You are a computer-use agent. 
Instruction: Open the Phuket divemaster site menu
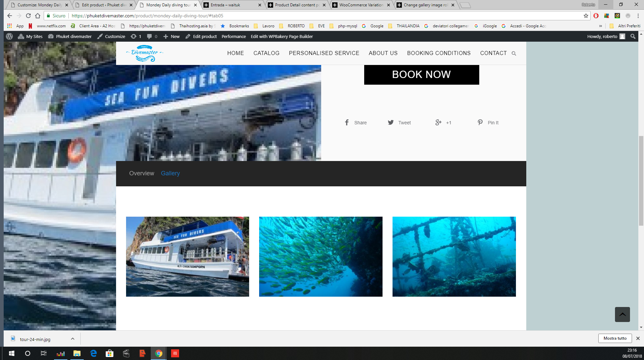click(x=70, y=36)
